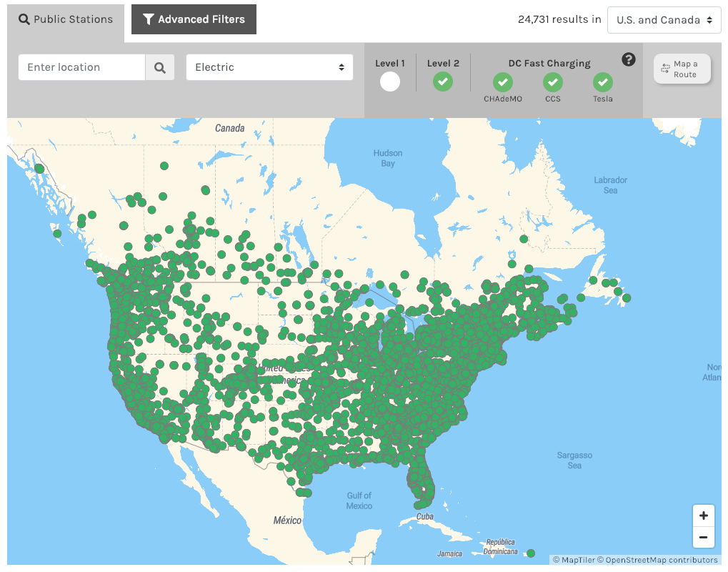Click the funnel icon in Advanced Filters
Screen dimensions: 728x572
(149, 19)
